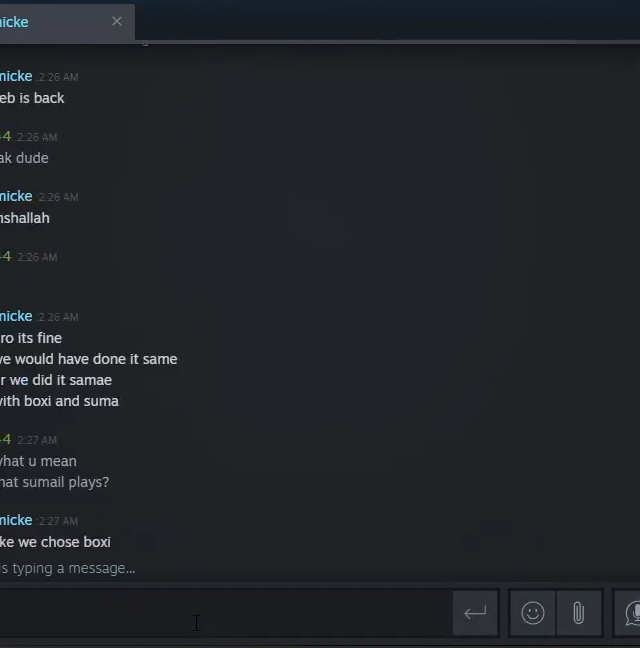
Task: Select the "ith boxi and suma" message
Action: point(59,401)
